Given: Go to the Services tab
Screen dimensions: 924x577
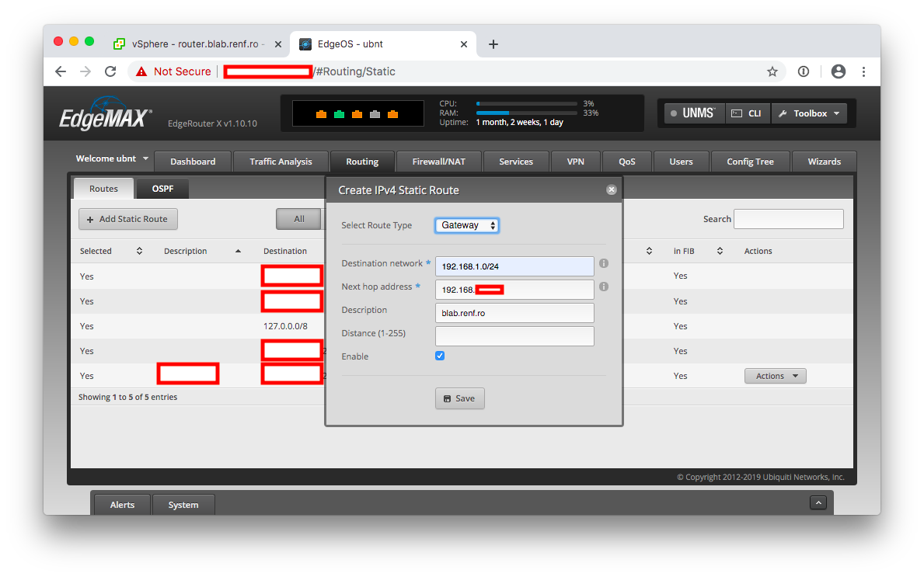Looking at the screenshot, I should tap(516, 162).
